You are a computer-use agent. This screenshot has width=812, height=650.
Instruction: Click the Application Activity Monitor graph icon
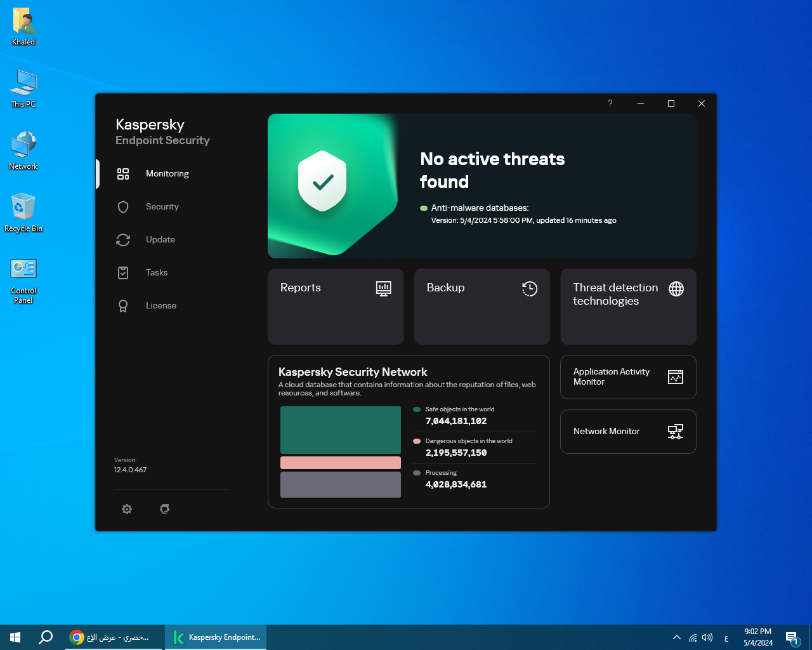(x=676, y=377)
